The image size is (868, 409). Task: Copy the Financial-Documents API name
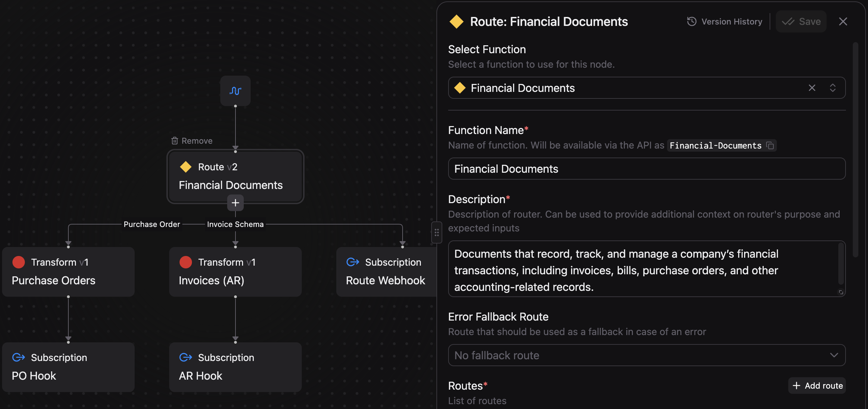pyautogui.click(x=770, y=145)
